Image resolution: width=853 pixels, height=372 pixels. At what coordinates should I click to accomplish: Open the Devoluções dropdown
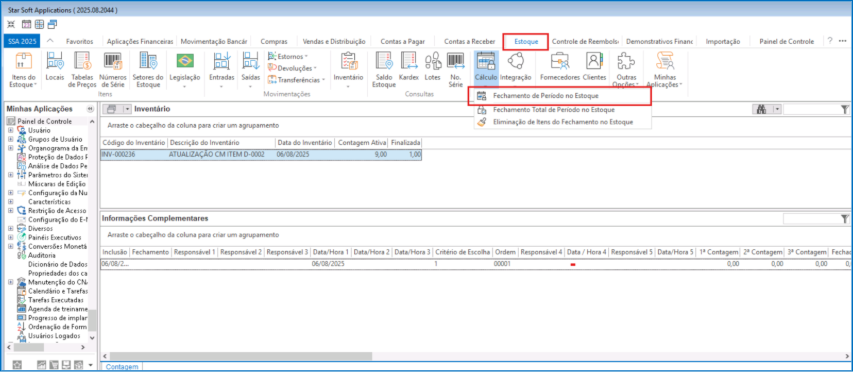(292, 68)
